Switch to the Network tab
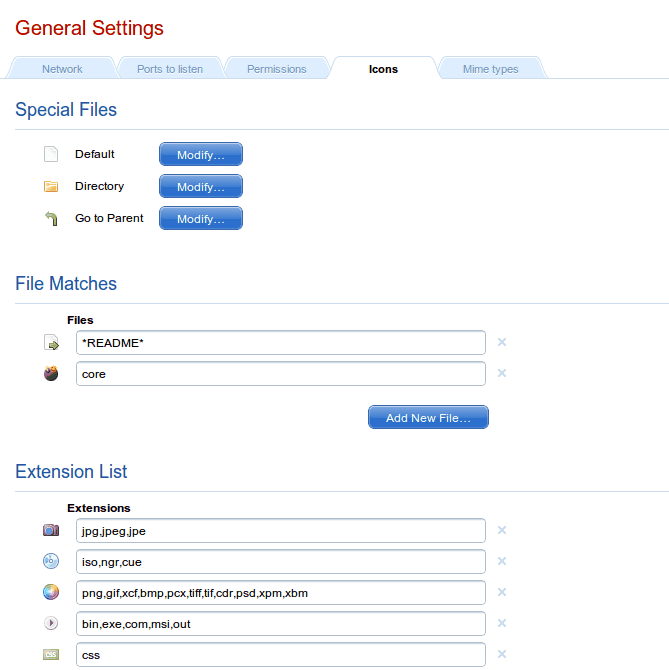The height and width of the screenshot is (670, 669). click(x=62, y=69)
